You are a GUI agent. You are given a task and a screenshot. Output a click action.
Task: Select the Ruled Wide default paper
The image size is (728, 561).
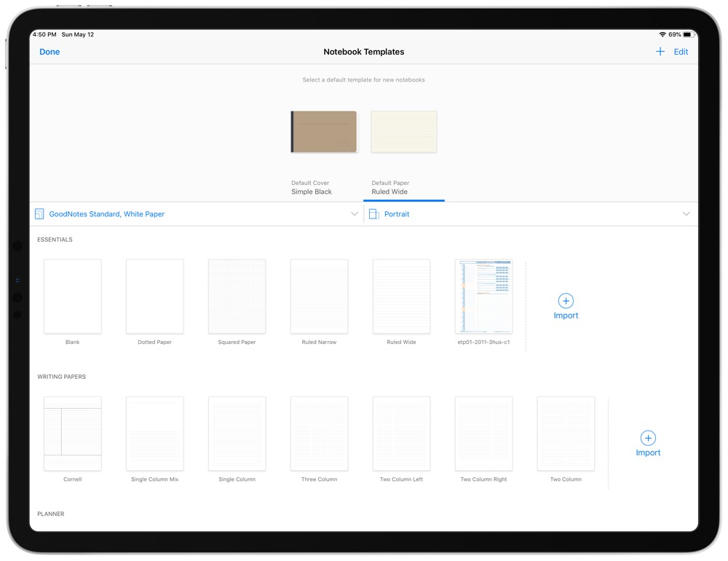click(x=402, y=296)
